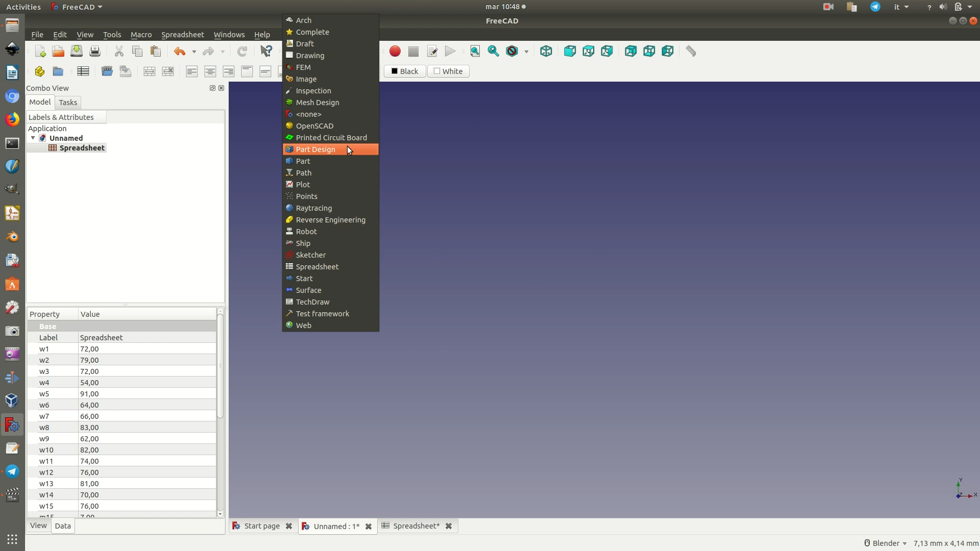Show applications grid in dock

[12, 539]
